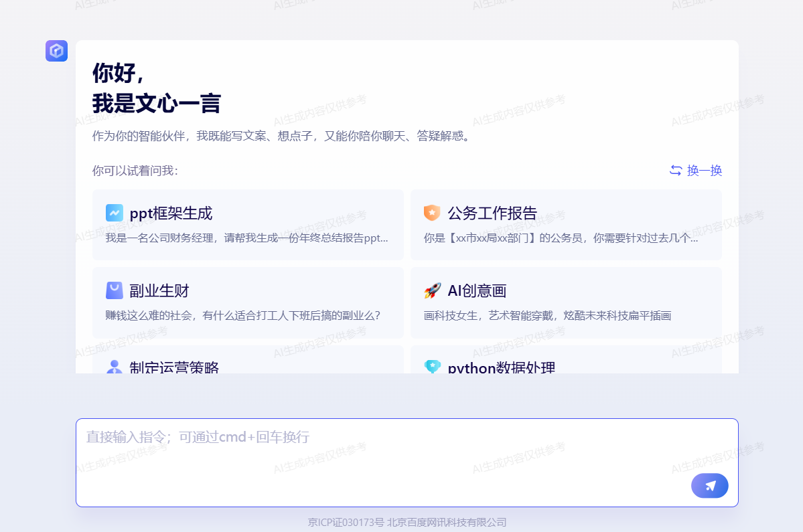Click 换一换 to refresh suggestions
Screen dimensions: 803x532
pyautogui.click(x=704, y=171)
